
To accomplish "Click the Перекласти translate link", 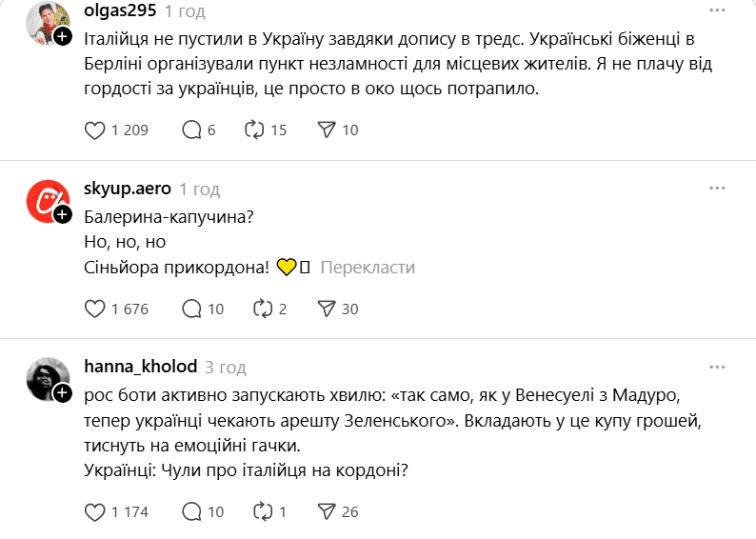I will pos(368,268).
